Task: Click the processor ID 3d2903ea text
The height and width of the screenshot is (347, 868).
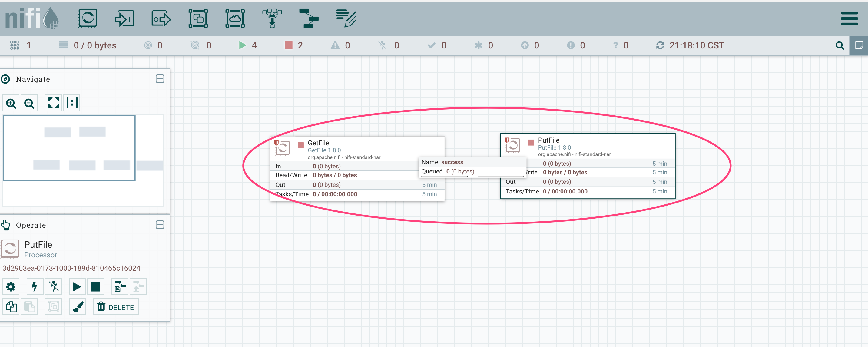Action: coord(71,268)
